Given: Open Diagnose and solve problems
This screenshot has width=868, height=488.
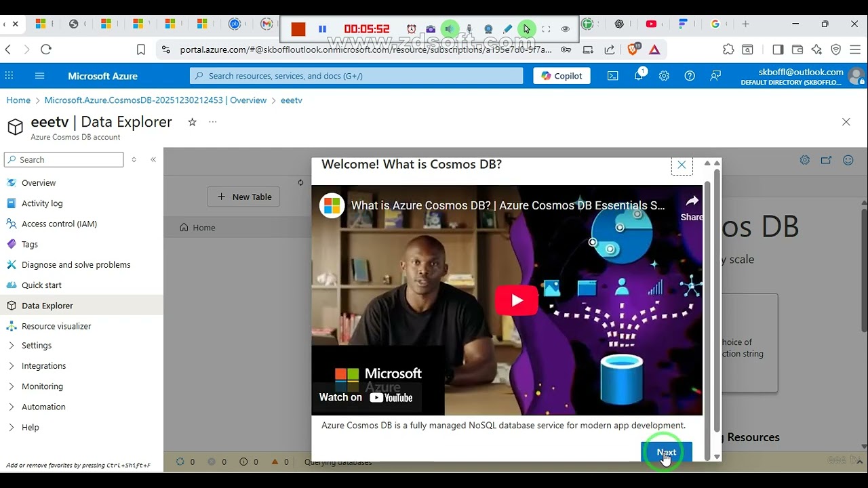Looking at the screenshot, I should (76, 265).
